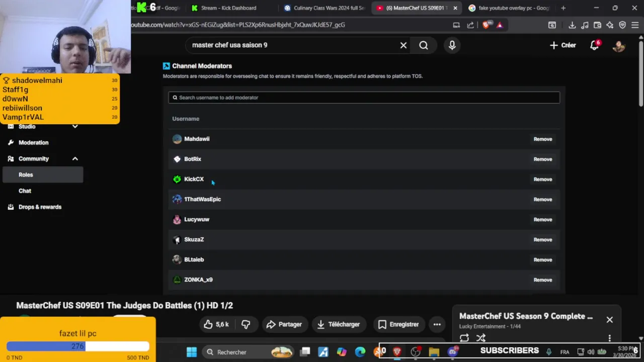Remove moderator SkuzaZ

tap(542, 240)
